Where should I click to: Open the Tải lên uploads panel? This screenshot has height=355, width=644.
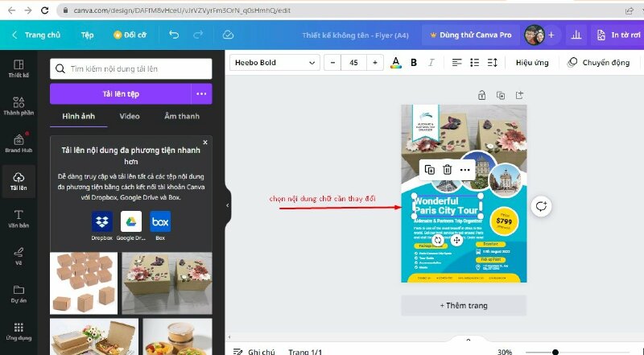(19, 181)
